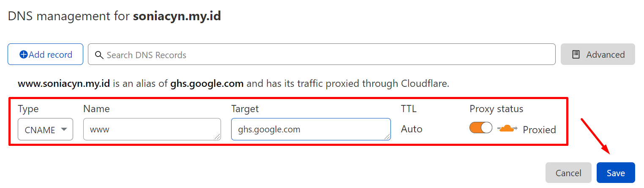Click the Proxied status label

tap(539, 129)
